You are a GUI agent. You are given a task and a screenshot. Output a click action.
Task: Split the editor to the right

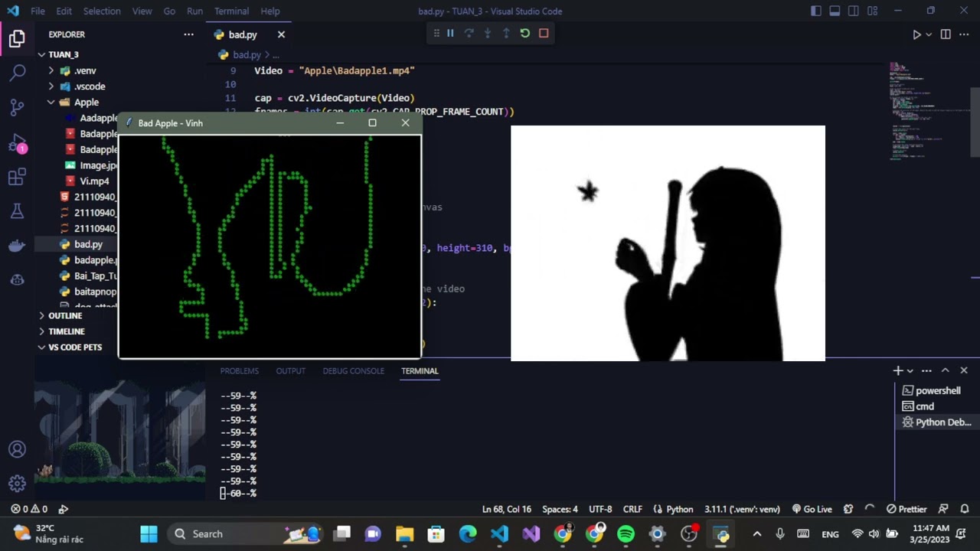[x=946, y=34]
